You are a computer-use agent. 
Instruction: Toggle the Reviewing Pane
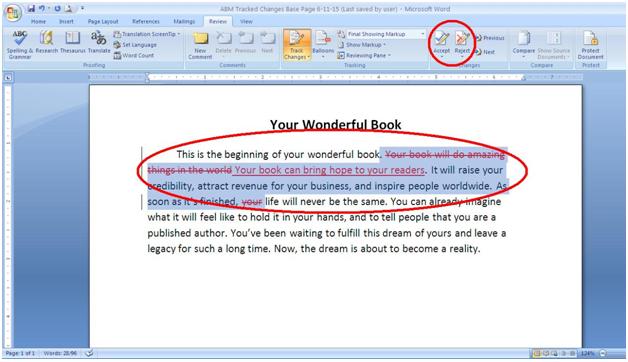(x=364, y=56)
